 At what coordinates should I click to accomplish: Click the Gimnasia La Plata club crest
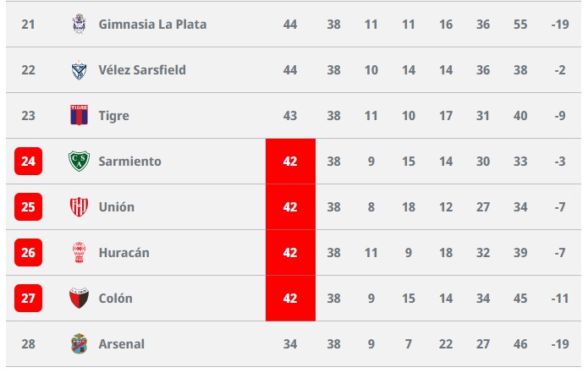point(80,24)
